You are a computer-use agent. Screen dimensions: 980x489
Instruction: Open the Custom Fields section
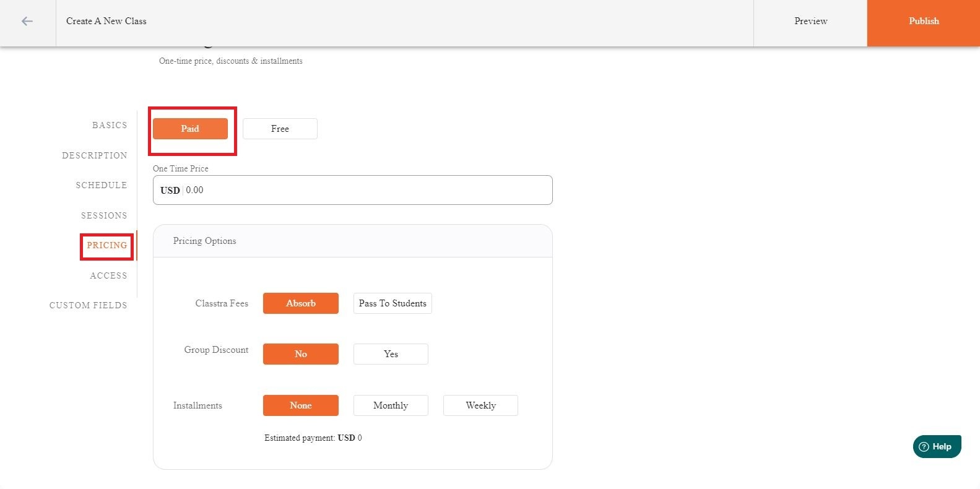[x=89, y=305]
